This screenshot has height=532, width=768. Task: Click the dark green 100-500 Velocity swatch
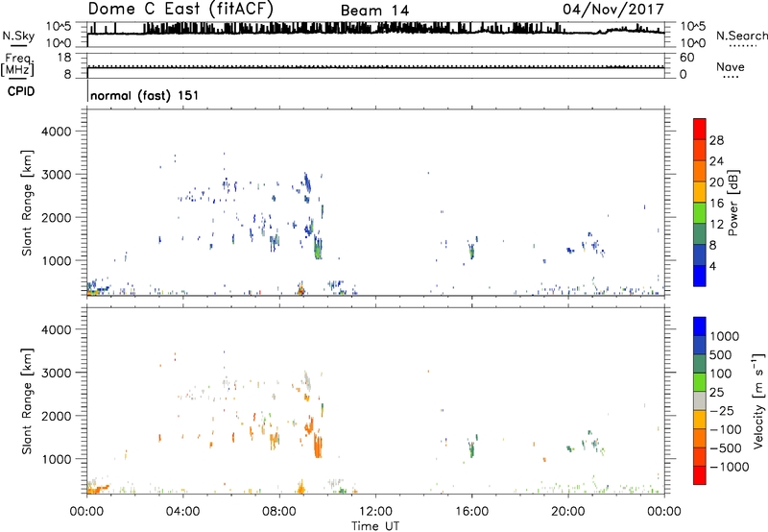pyautogui.click(x=700, y=364)
